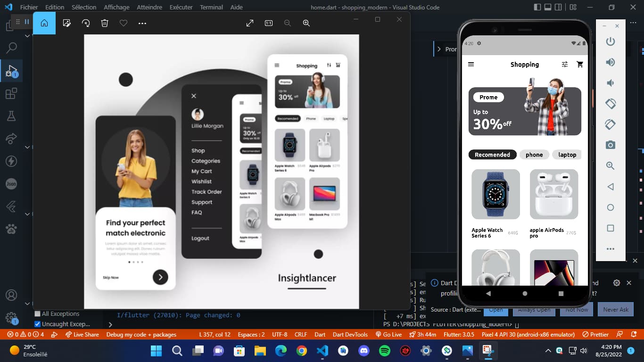Image resolution: width=644 pixels, height=362 pixels.
Task: Enable the All Exceptions checkbox
Action: click(x=38, y=314)
